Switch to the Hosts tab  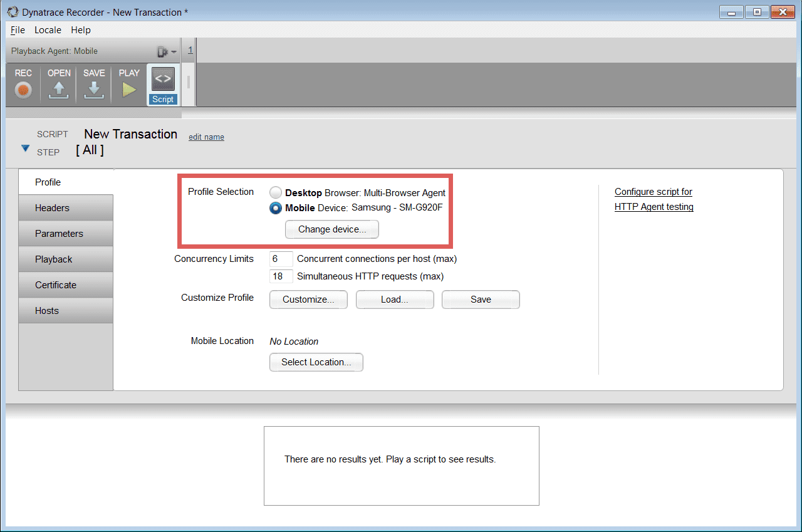coord(66,310)
